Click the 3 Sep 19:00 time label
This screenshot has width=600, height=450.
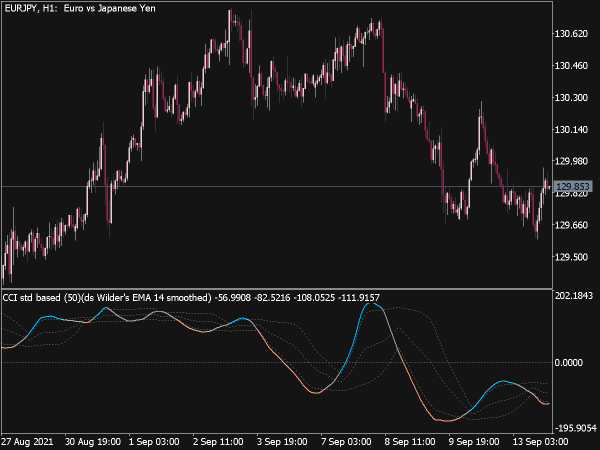(x=282, y=442)
